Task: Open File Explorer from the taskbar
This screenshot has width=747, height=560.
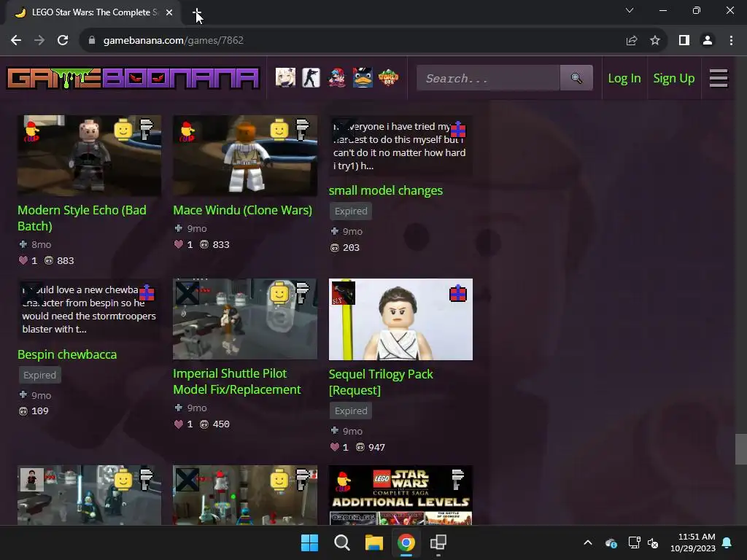Action: point(374,542)
